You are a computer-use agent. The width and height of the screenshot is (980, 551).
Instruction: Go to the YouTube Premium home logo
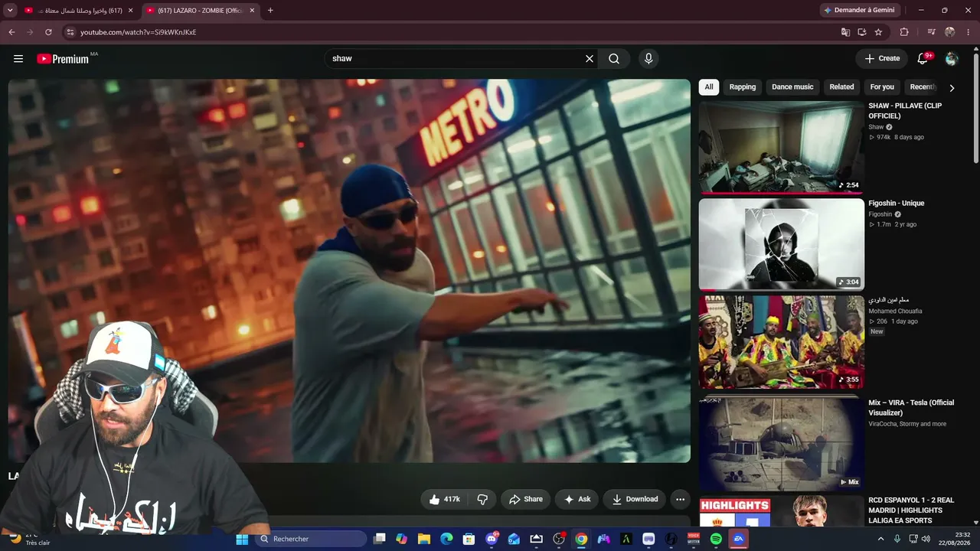click(63, 59)
